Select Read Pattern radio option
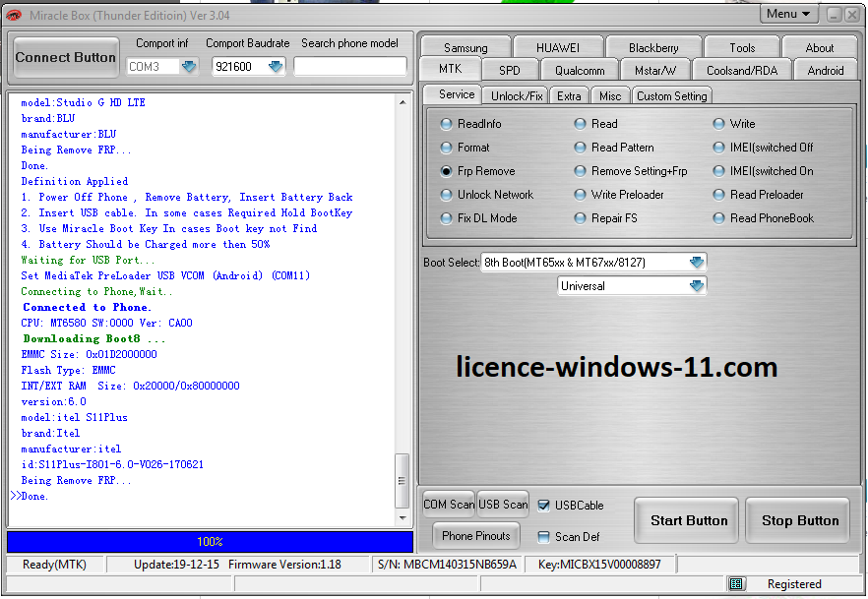The height and width of the screenshot is (599, 868). coord(582,148)
